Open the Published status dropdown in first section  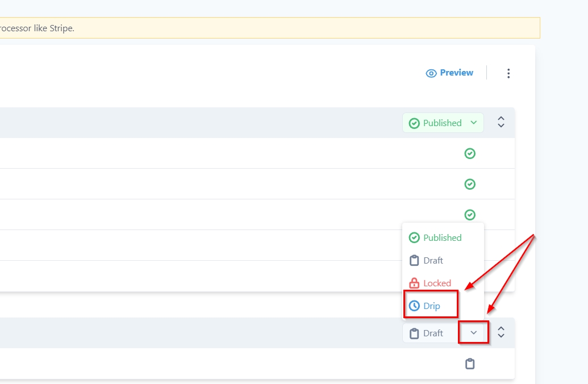coord(443,123)
